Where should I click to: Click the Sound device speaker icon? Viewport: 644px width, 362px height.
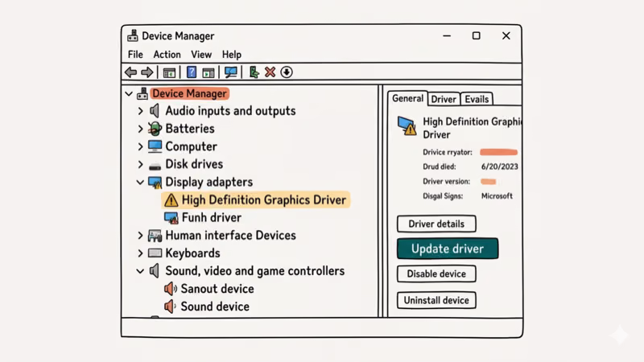(x=170, y=306)
